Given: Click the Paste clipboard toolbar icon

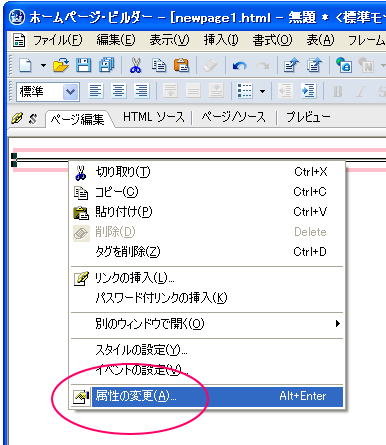Looking at the screenshot, I should pos(182,65).
